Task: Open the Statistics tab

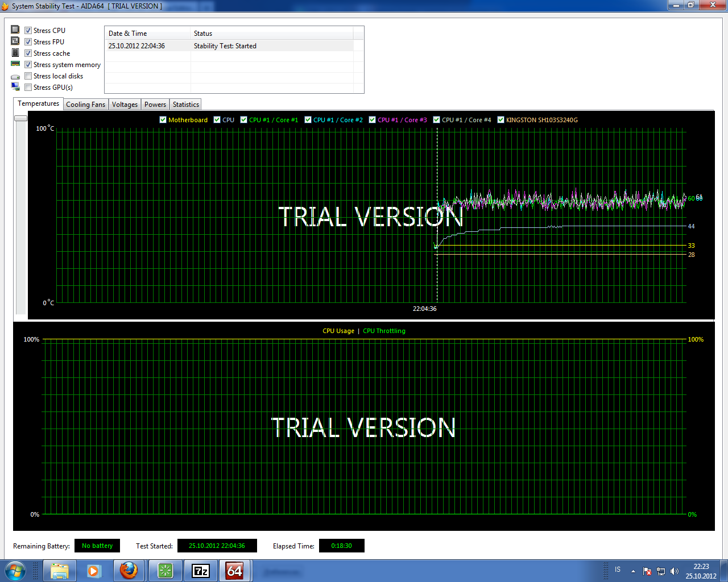Action: [x=185, y=104]
